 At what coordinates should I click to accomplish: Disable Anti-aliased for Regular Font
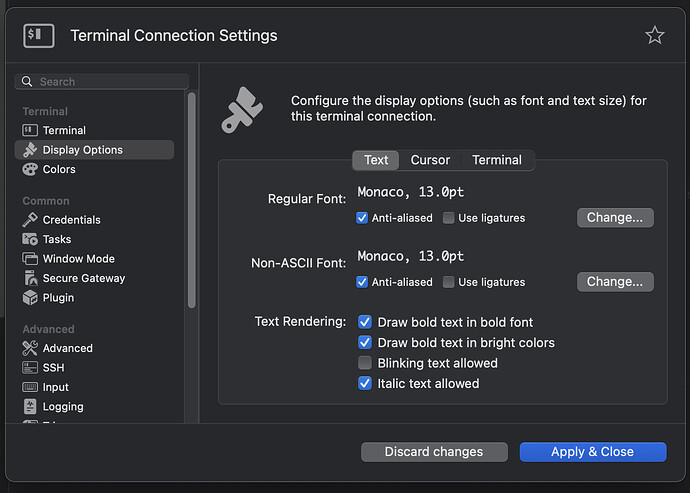click(363, 218)
